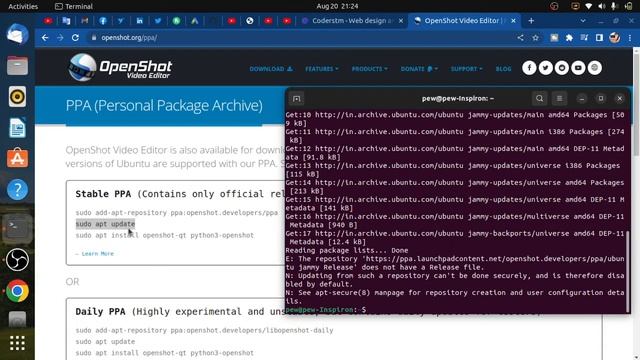The width and height of the screenshot is (640, 360).
Task: Click volume icon in top bar
Action: click(602, 6)
